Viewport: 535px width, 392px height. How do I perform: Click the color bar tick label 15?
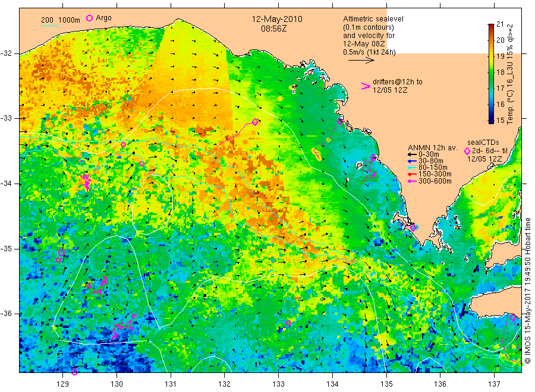pos(500,121)
